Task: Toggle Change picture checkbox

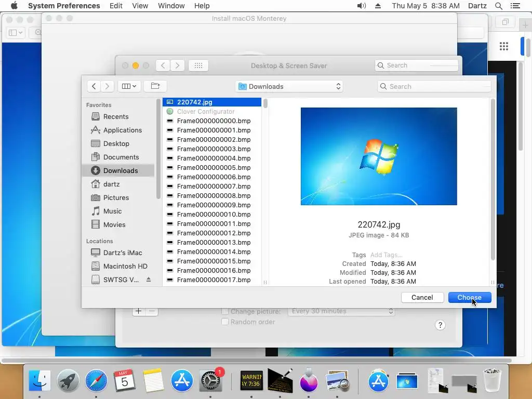Action: 224,312
